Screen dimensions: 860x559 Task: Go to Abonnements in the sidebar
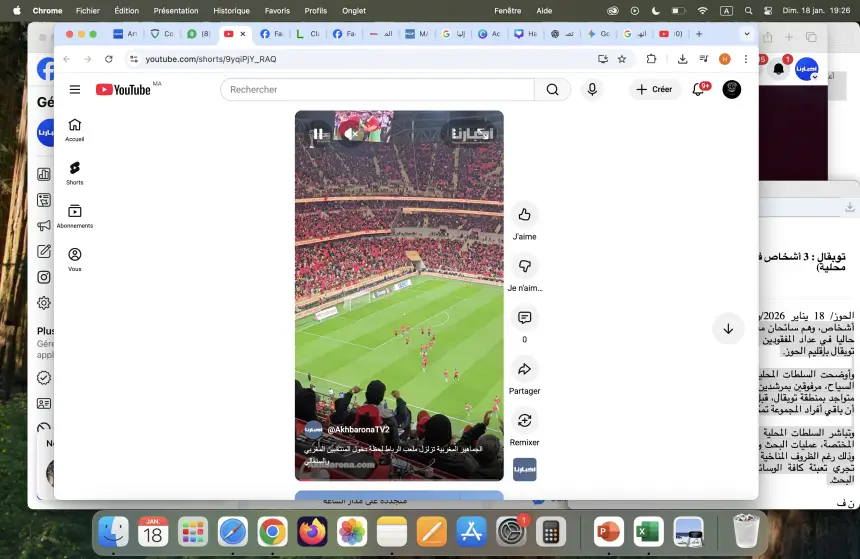(75, 211)
